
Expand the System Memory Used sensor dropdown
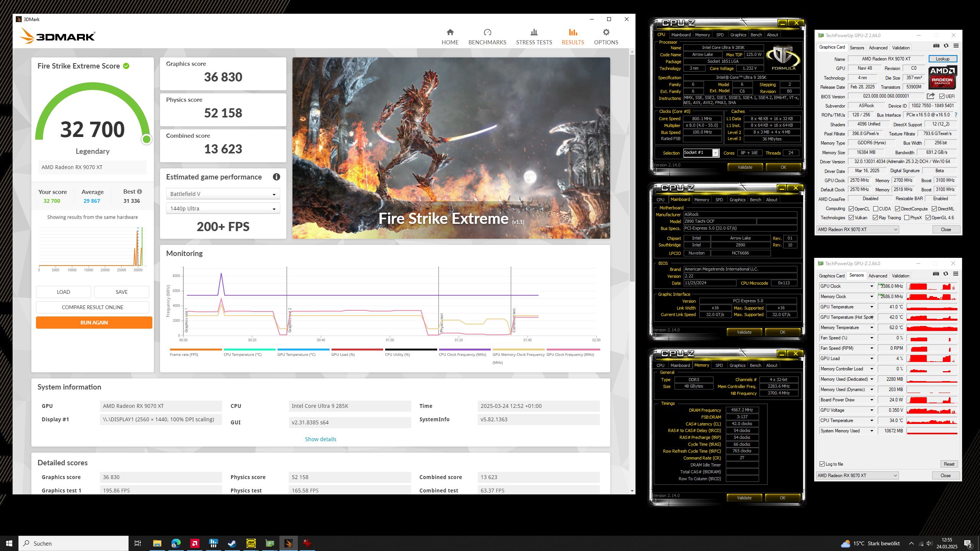pos(872,431)
